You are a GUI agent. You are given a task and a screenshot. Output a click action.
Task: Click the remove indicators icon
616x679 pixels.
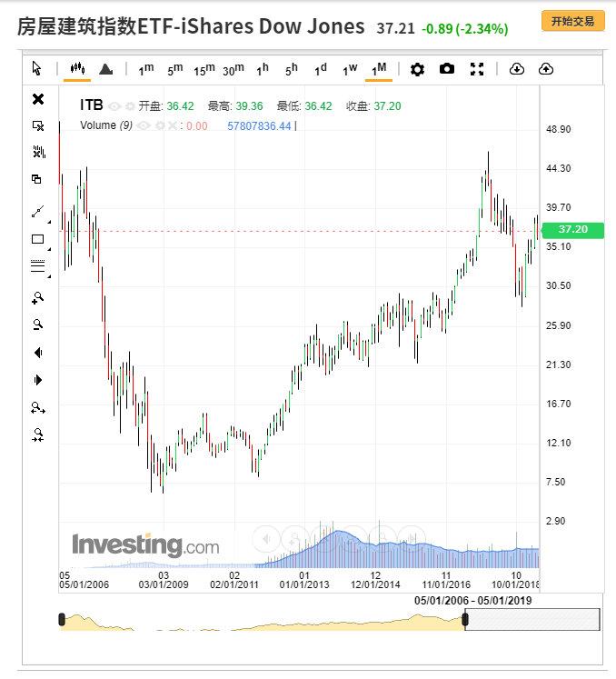point(38,152)
